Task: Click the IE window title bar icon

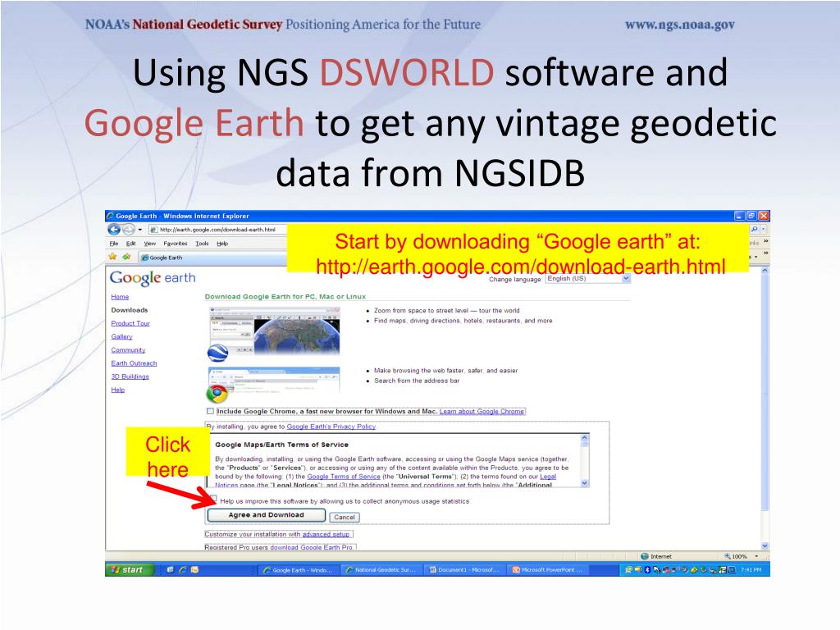Action: pos(111,216)
